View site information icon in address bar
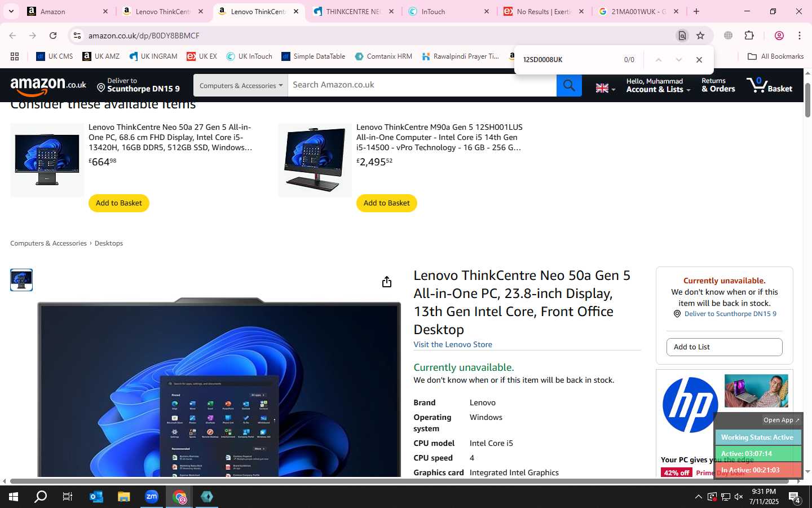The height and width of the screenshot is (508, 812). (77, 36)
